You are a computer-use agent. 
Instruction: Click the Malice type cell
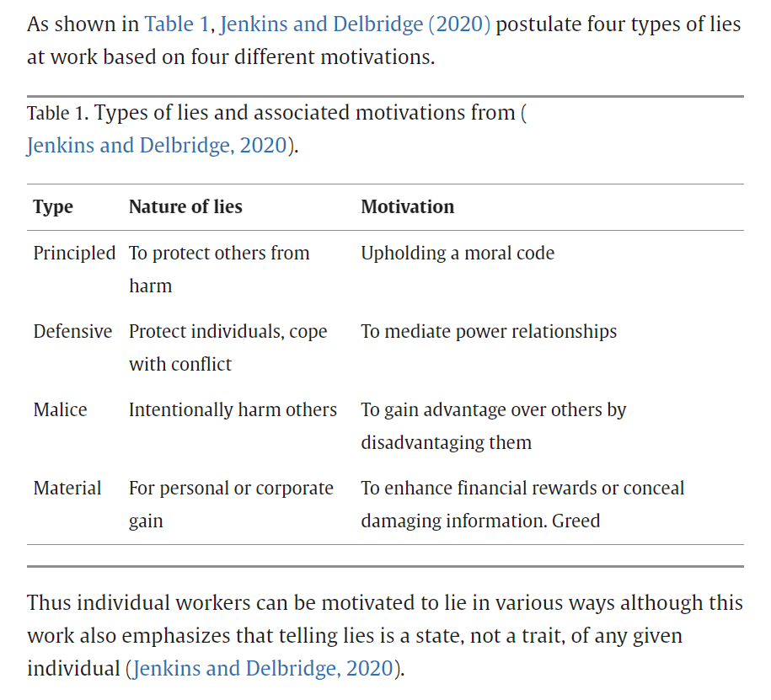[60, 409]
